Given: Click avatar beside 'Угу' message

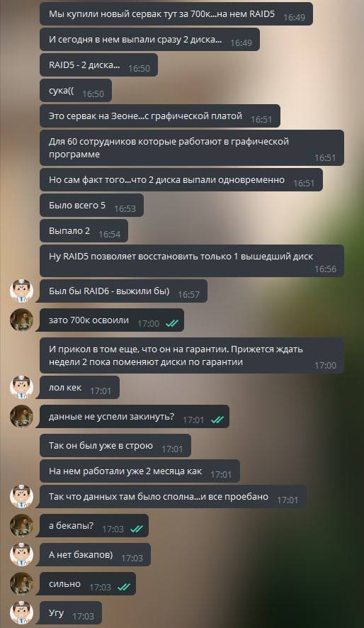Looking at the screenshot, I should [x=21, y=613].
